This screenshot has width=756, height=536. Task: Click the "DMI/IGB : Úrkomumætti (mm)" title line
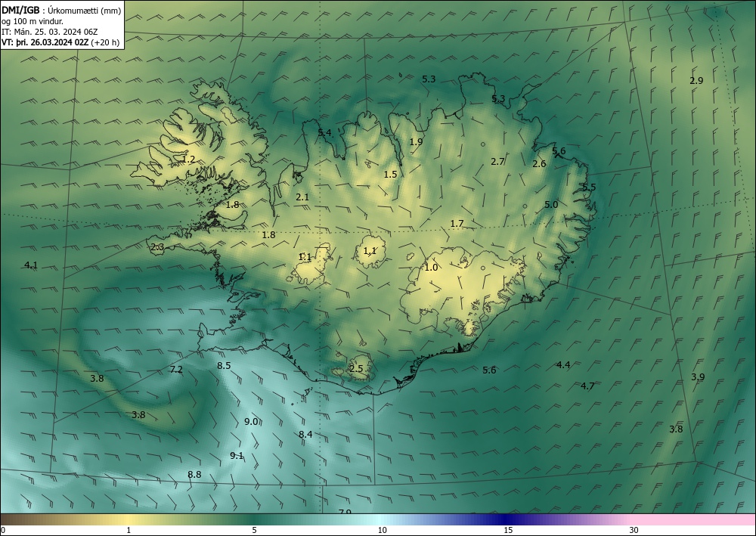pyautogui.click(x=61, y=10)
